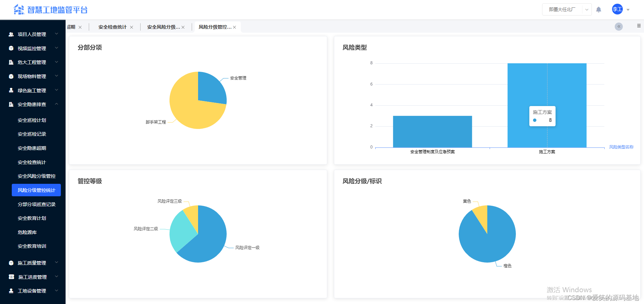Screen dimensions: 644x304
Task: Click the 脚手架工程 pie label
Action: point(156,122)
